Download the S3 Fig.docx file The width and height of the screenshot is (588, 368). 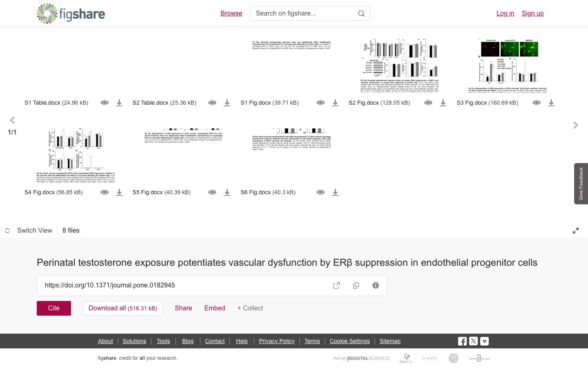pos(551,103)
